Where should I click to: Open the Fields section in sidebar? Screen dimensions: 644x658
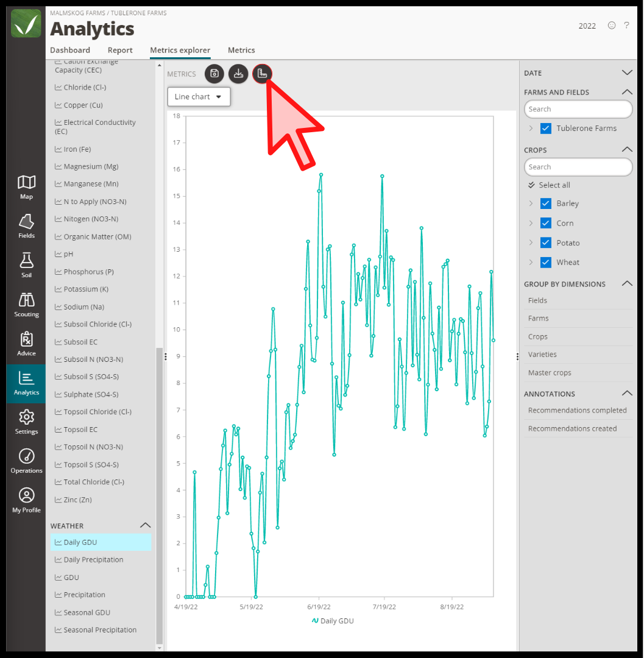point(26,227)
